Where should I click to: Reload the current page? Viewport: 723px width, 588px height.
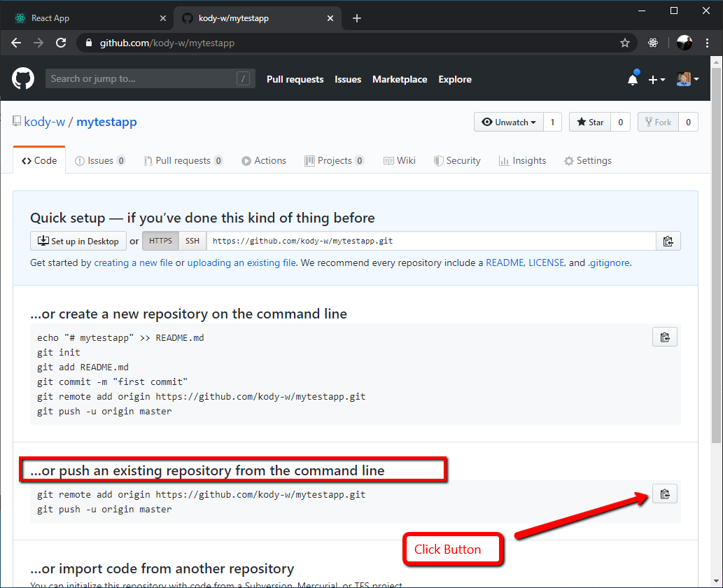tap(61, 43)
